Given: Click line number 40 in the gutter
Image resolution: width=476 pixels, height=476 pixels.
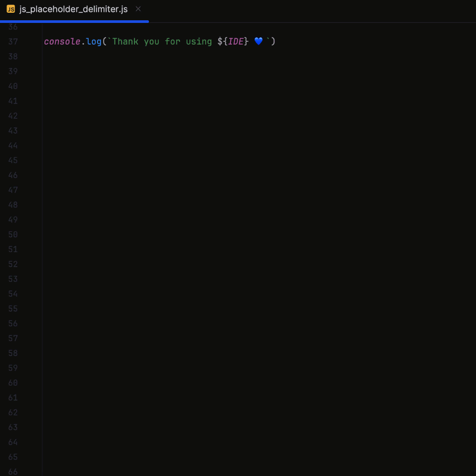Looking at the screenshot, I should [13, 86].
